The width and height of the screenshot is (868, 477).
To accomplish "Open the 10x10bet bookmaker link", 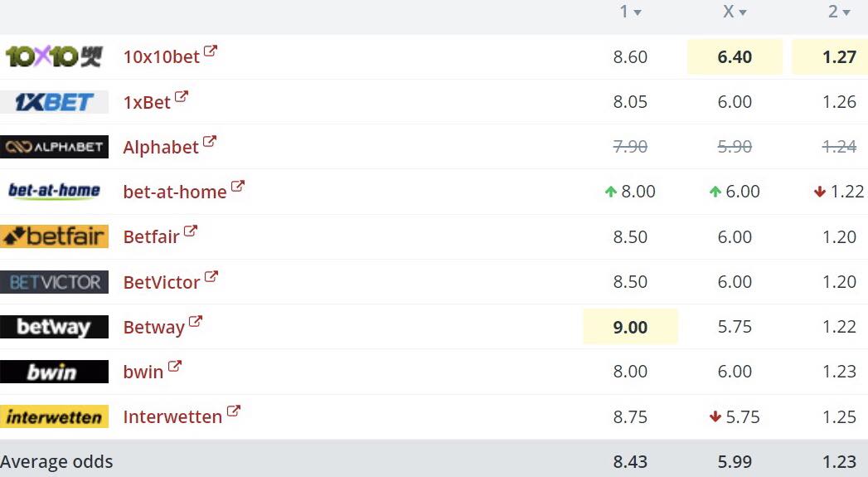I will click(162, 57).
